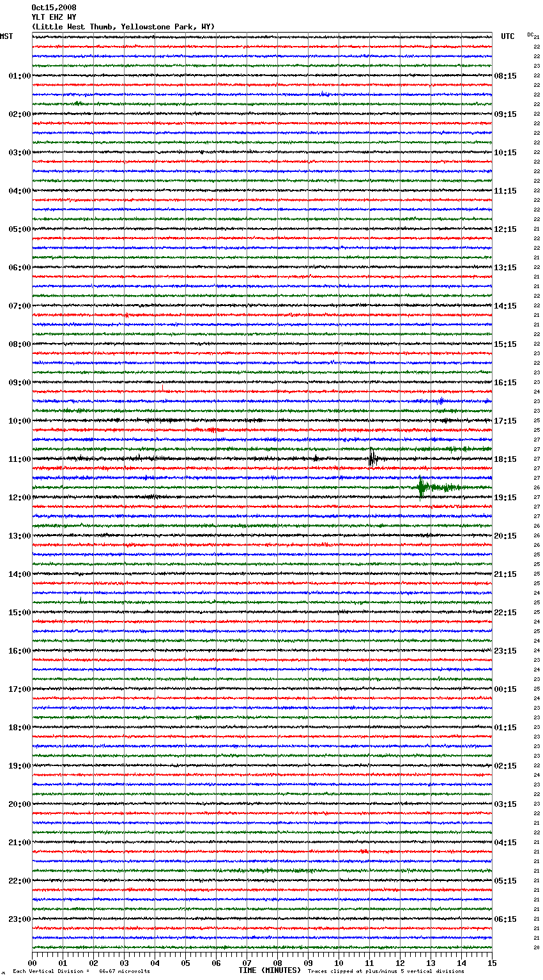Select the 18:00 MST time label
543x980 pixels.
pos(20,728)
